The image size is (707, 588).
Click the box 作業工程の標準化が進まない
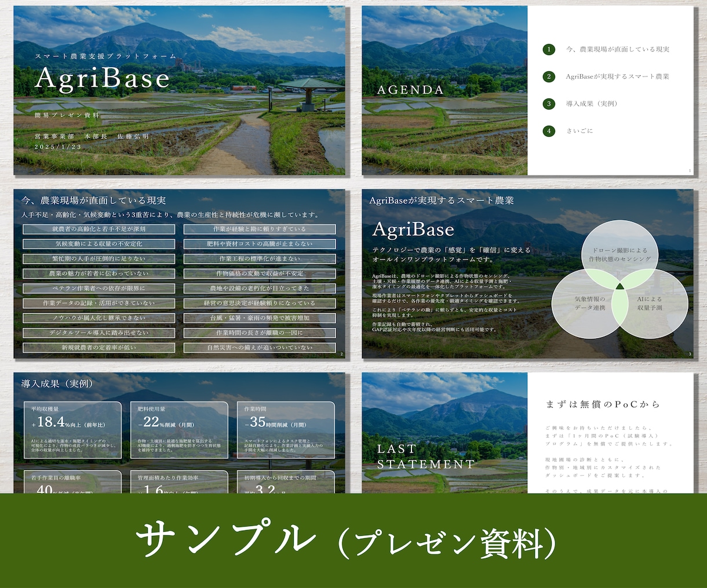click(260, 258)
